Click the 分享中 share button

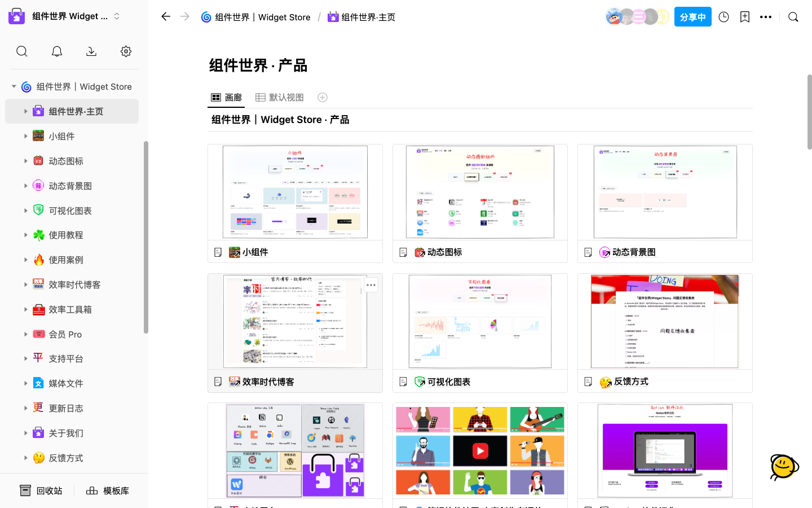point(693,17)
